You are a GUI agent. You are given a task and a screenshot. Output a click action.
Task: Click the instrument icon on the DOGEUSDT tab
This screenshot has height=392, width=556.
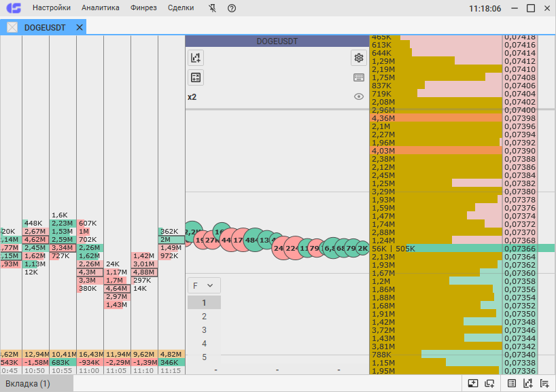pos(12,27)
